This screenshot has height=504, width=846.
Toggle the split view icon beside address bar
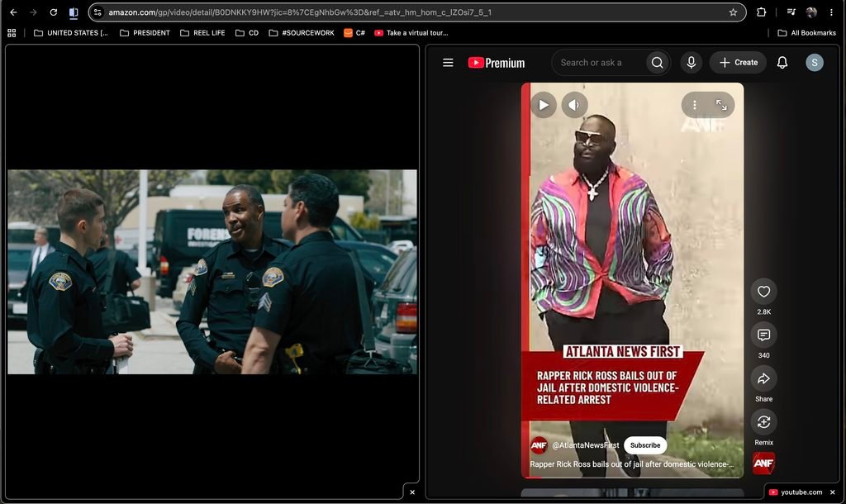coord(74,12)
